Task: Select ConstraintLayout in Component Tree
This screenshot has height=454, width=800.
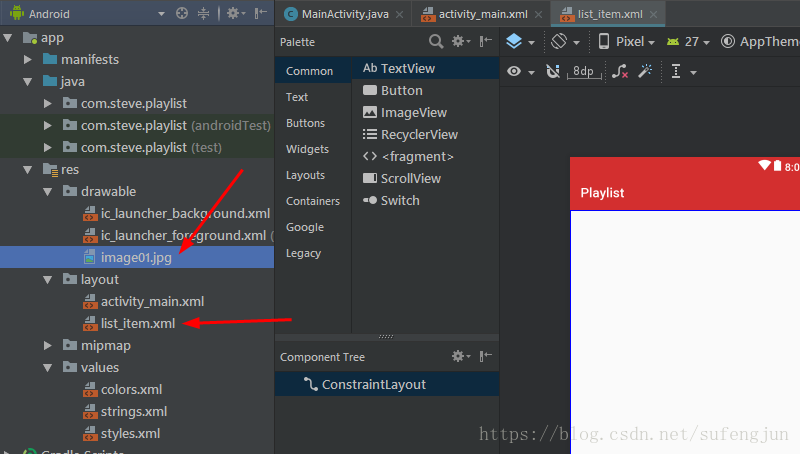Action: (x=387, y=384)
